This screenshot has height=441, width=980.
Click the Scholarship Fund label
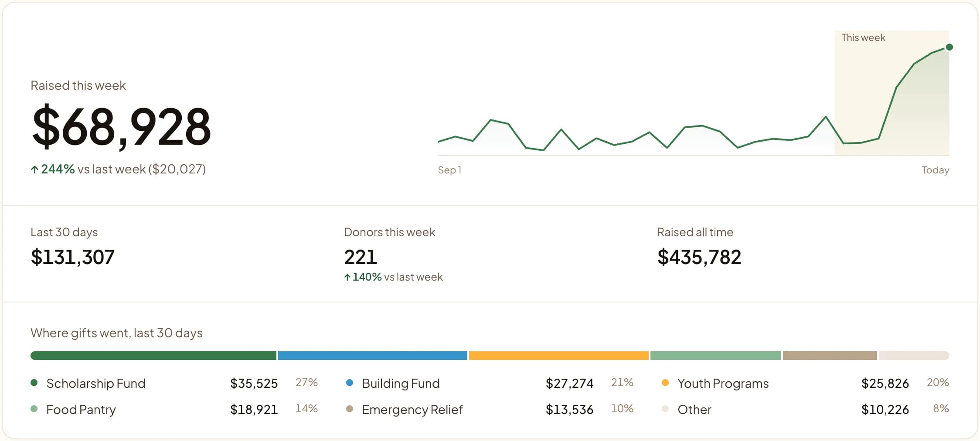click(x=96, y=383)
